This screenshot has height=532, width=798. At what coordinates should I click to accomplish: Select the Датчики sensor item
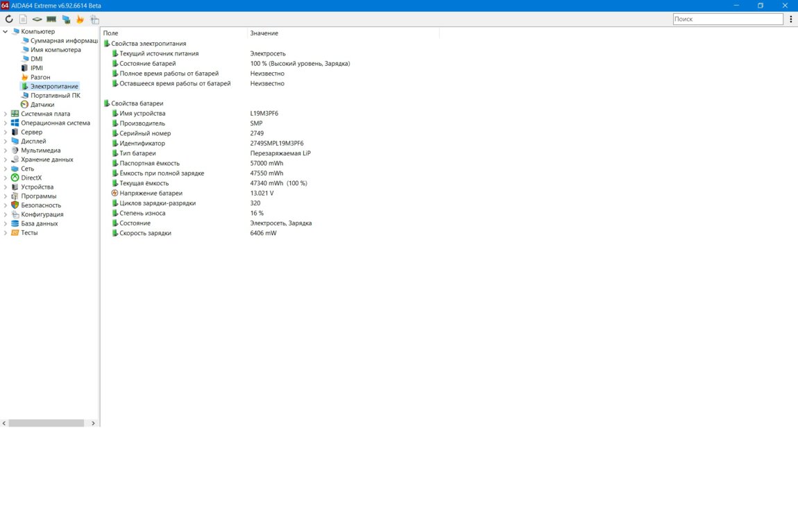click(x=42, y=105)
